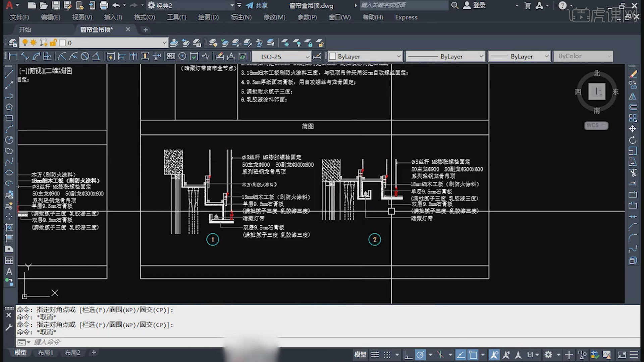Select the Multiline Text tool
This screenshot has height=362, width=644.
(9, 271)
